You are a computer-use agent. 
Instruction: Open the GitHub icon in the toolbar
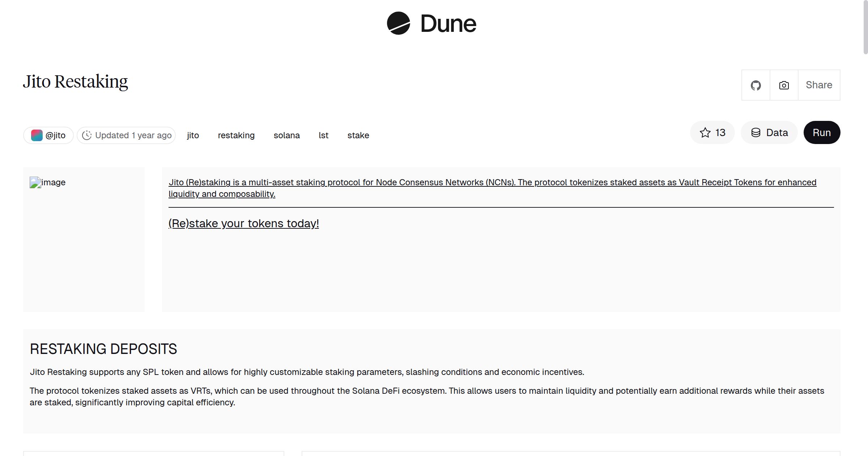tap(756, 85)
